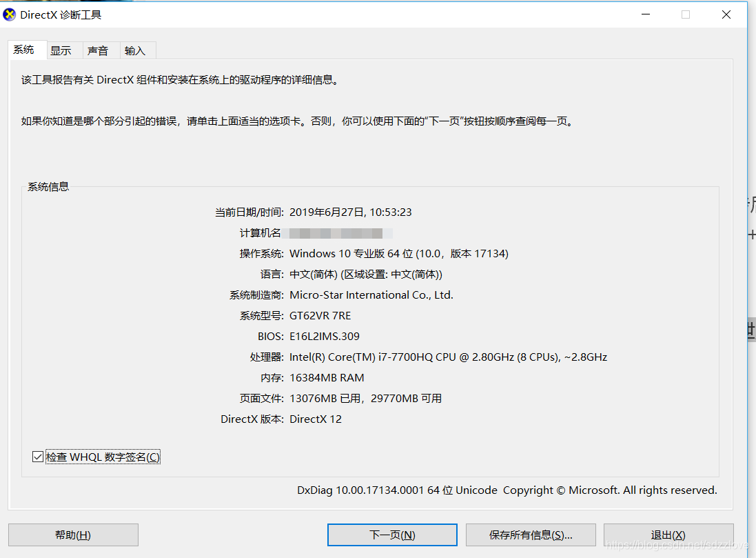Click the BIOS value E16L2IMS.309
Screen dimensions: 756x558
click(325, 337)
